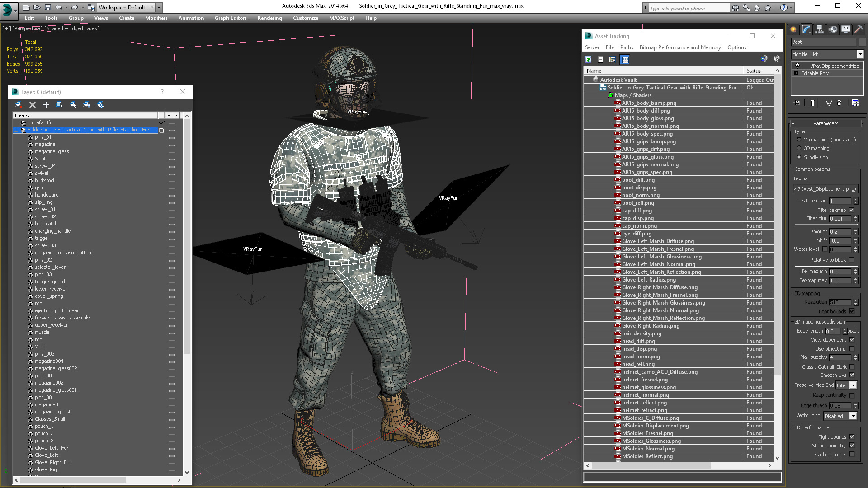Toggle Filter texmap checkbox
The image size is (868, 488).
click(852, 210)
